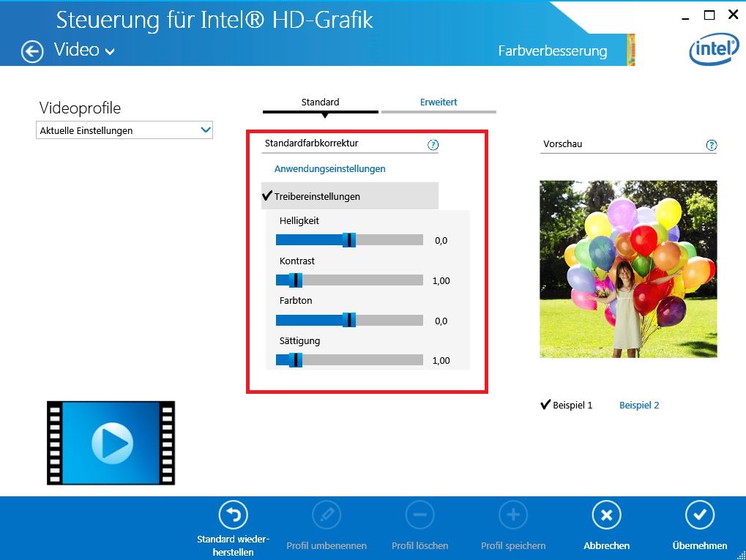The height and width of the screenshot is (560, 746).
Task: Open help icon for Vorschau
Action: pyautogui.click(x=712, y=145)
